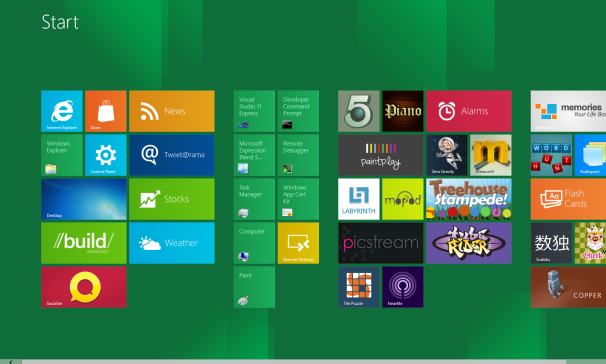Open the memories Your Life Book tile
The width and height of the screenshot is (606, 364).
(x=569, y=111)
